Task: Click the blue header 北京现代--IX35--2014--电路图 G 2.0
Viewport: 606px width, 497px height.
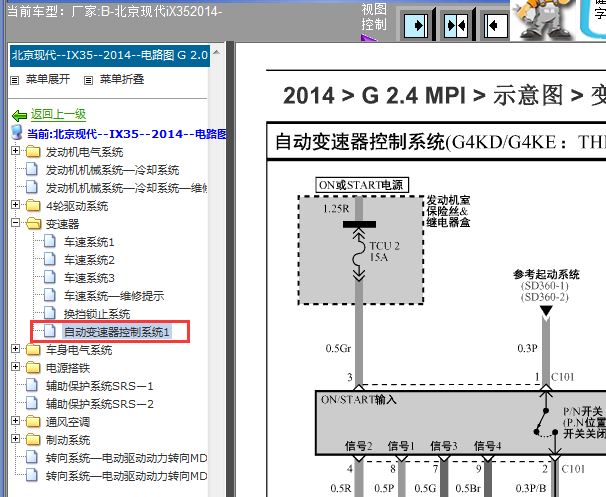Action: click(x=110, y=56)
